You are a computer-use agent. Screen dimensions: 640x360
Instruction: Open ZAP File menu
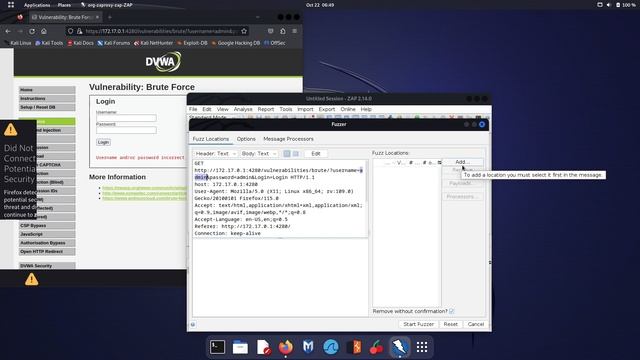coord(193,109)
